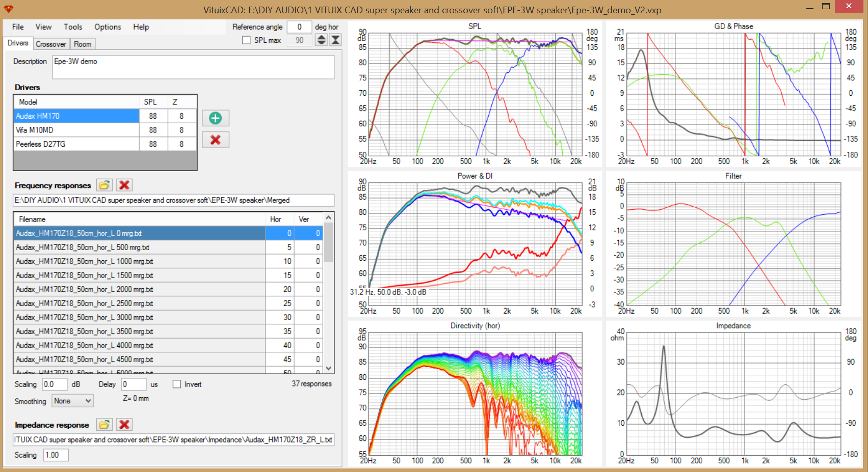Click the file list scroll up arrow
This screenshot has height=472, width=868.
(329, 217)
